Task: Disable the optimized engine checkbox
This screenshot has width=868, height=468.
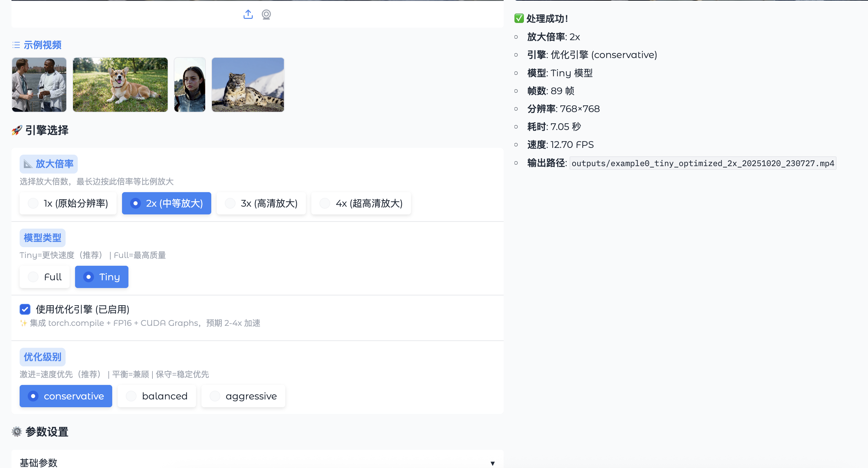Action: pos(25,309)
